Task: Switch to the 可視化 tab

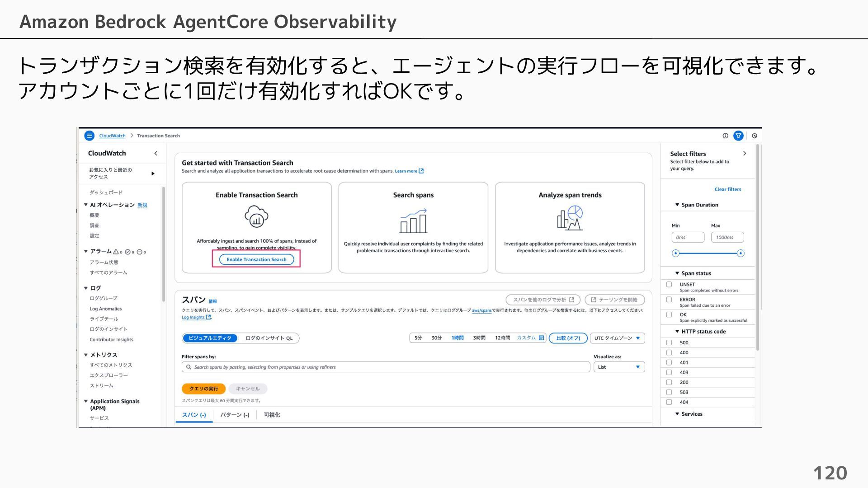Action: coord(272,415)
